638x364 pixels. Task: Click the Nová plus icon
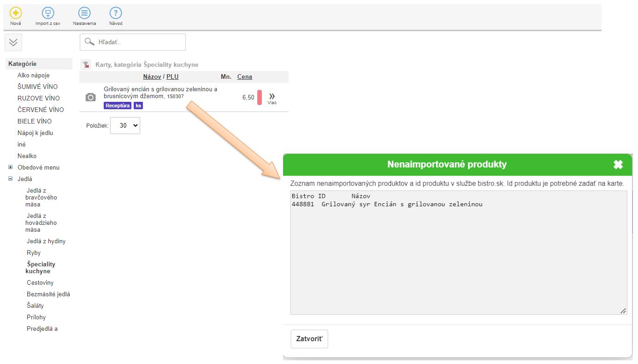point(16,13)
